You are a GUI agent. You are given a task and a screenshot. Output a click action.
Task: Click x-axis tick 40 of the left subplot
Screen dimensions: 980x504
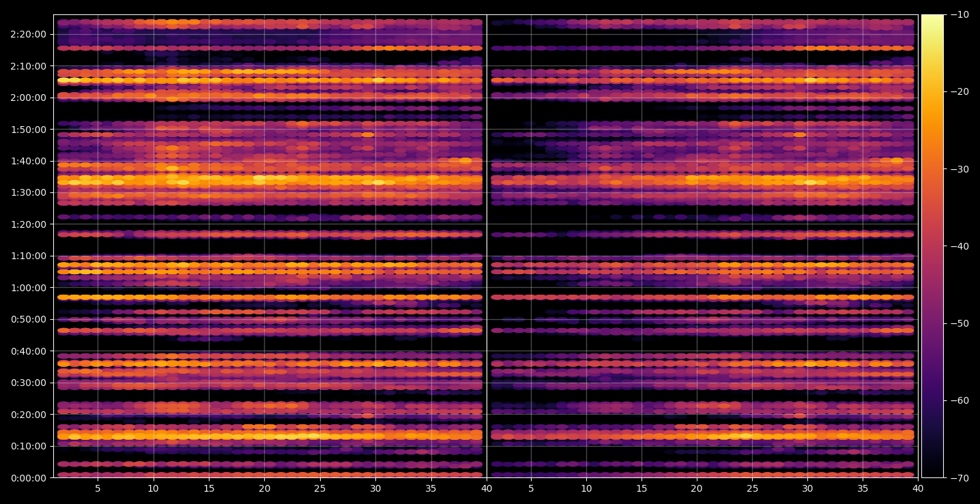[487, 488]
